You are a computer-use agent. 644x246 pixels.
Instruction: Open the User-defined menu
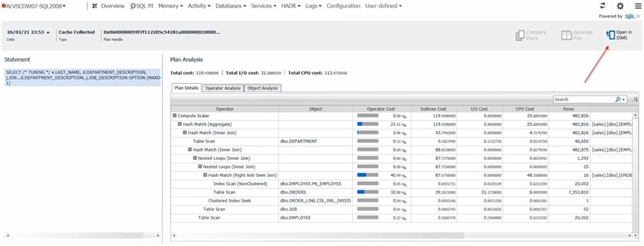383,6
